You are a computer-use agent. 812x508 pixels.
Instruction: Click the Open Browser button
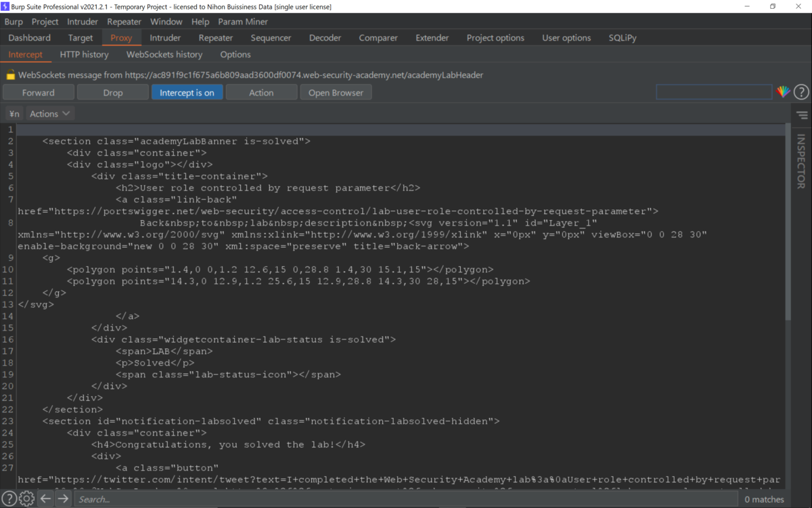point(336,93)
